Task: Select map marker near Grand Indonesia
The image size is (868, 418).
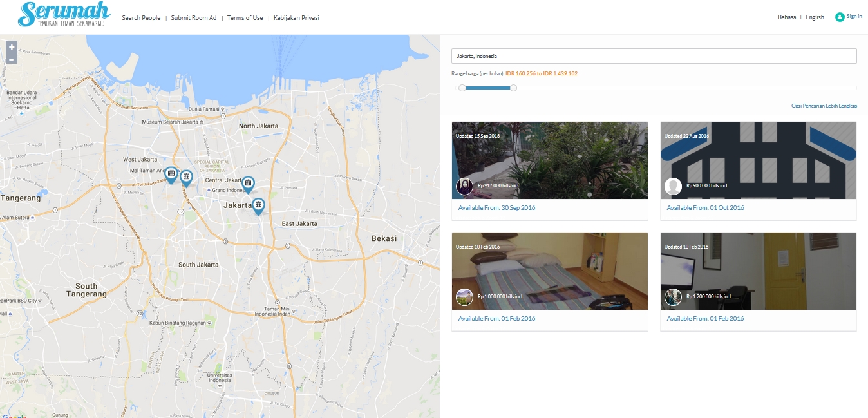Action: 248,184
